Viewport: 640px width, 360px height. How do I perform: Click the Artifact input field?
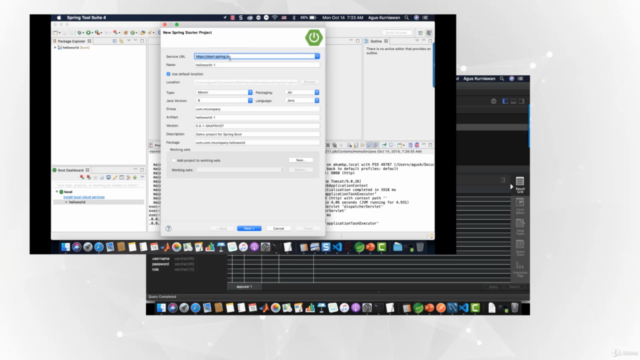point(257,117)
